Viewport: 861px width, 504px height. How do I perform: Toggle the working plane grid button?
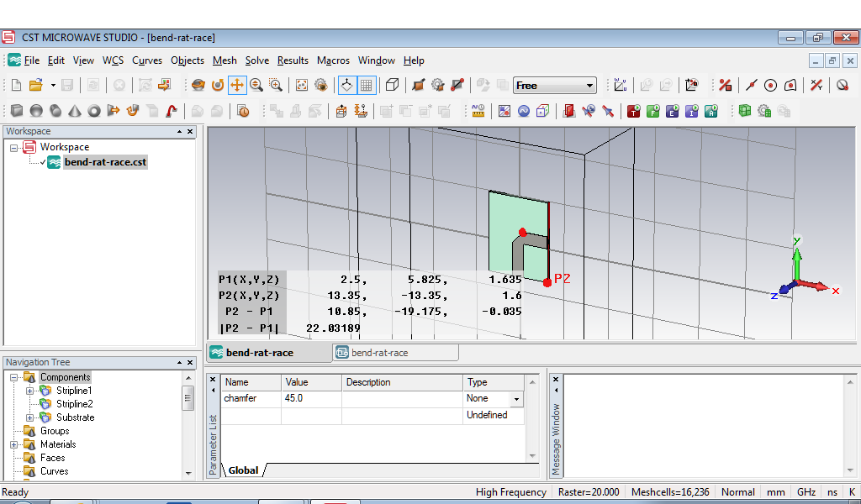click(x=367, y=85)
